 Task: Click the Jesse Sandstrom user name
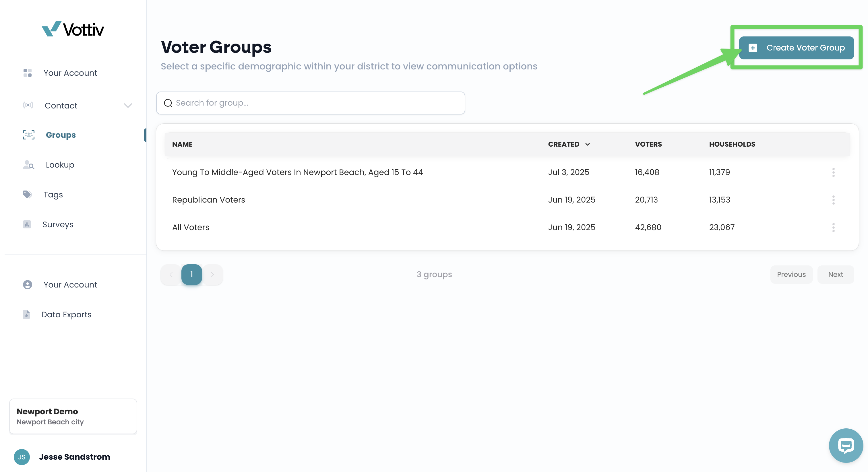pos(74,457)
